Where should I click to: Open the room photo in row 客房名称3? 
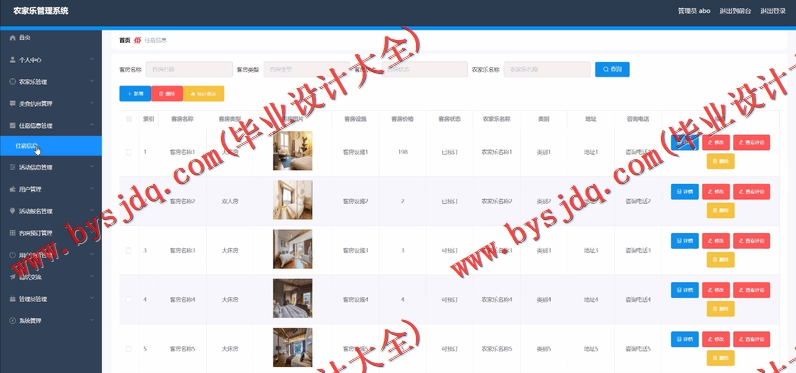pyautogui.click(x=292, y=249)
